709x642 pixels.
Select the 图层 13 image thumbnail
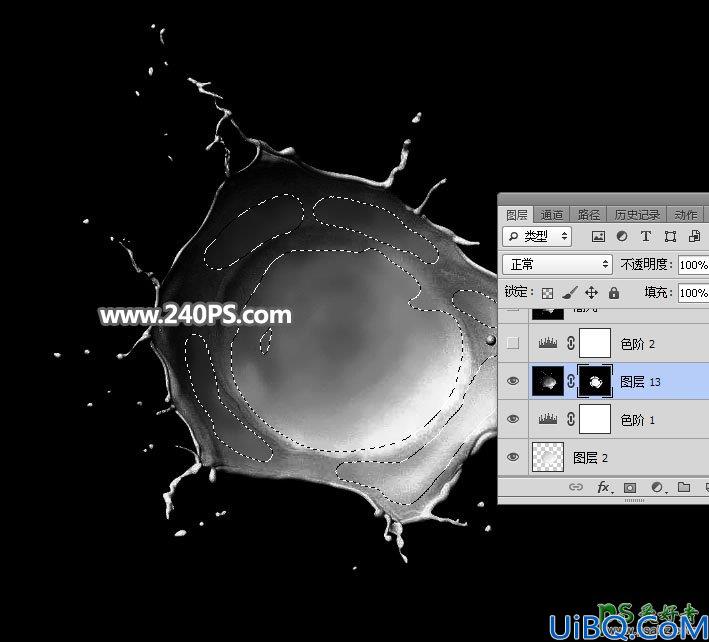[548, 381]
